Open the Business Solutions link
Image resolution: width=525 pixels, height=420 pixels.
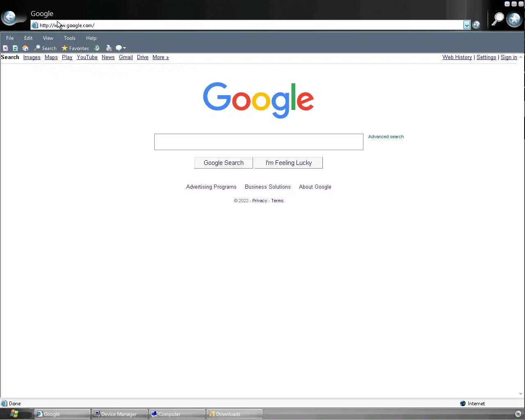point(268,187)
